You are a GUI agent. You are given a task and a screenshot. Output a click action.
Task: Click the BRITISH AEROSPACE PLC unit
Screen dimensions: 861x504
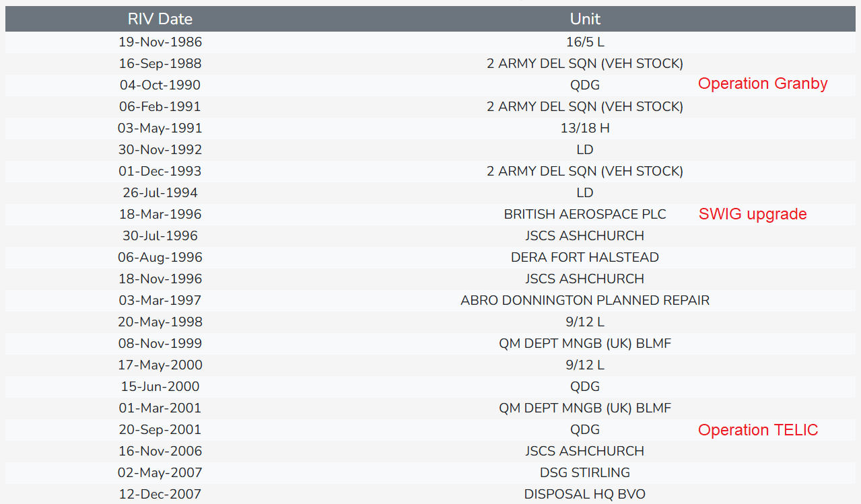[x=585, y=214]
